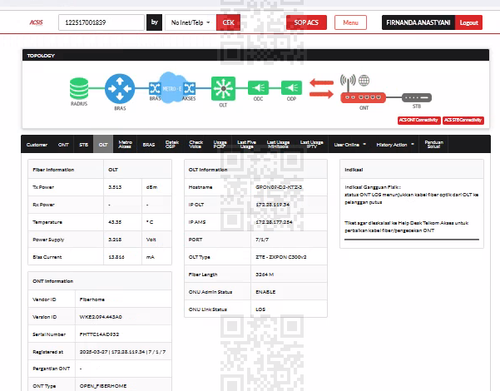Open the Panduan Solusi tab
500x391 pixels.
click(x=434, y=144)
